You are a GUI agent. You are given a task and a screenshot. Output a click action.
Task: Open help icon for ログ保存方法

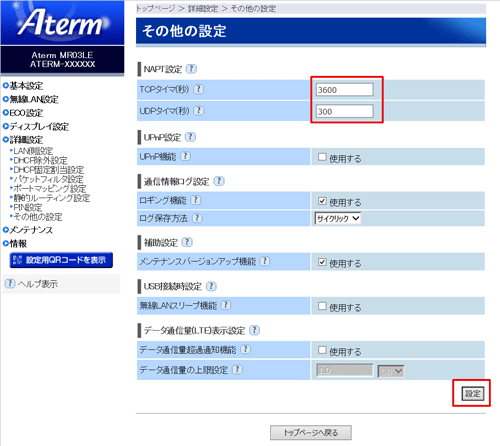(197, 218)
